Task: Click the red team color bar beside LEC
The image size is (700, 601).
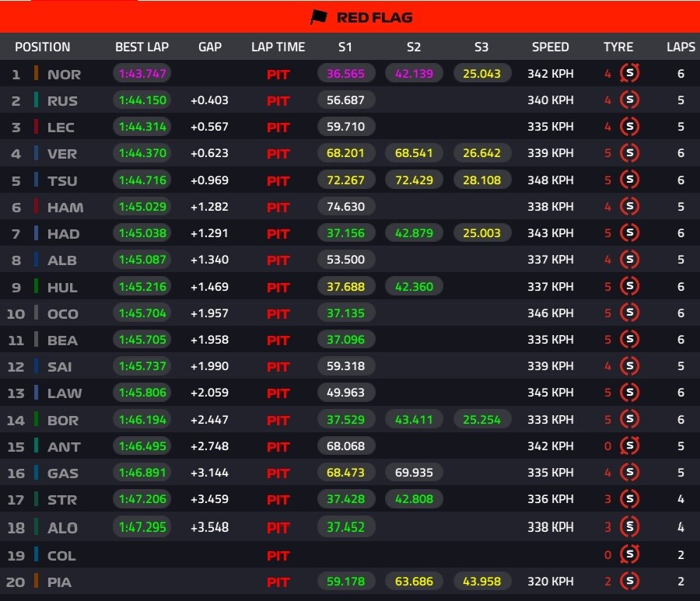Action: click(x=36, y=127)
